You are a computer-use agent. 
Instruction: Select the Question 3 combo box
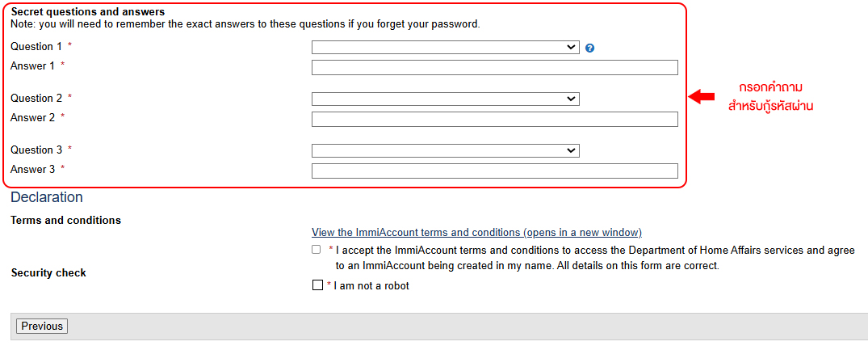click(x=446, y=150)
